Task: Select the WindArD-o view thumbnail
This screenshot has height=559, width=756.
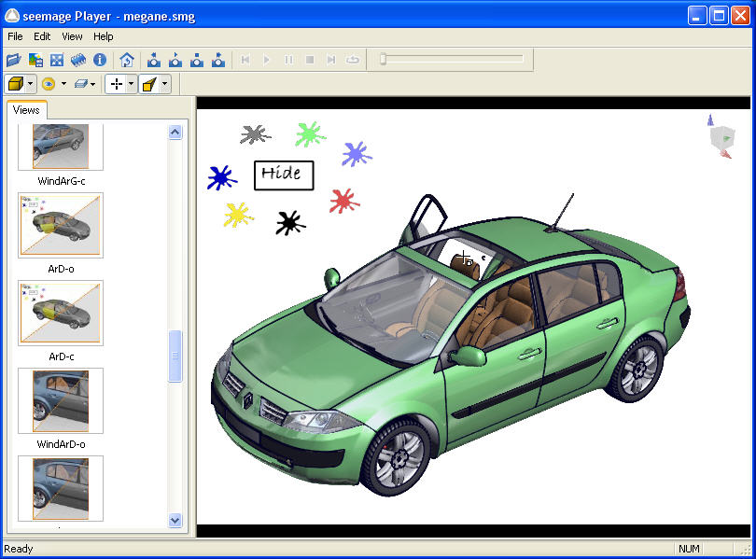Action: point(61,400)
